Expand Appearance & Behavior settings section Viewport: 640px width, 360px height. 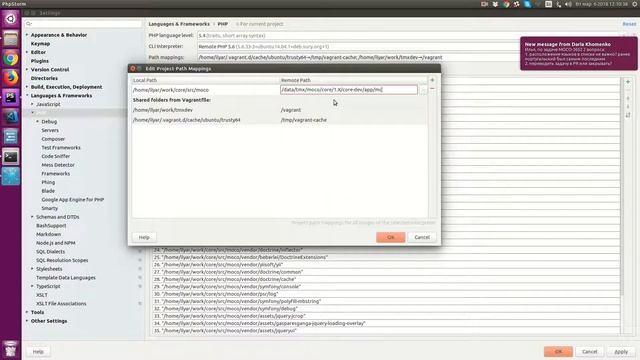(x=27, y=35)
